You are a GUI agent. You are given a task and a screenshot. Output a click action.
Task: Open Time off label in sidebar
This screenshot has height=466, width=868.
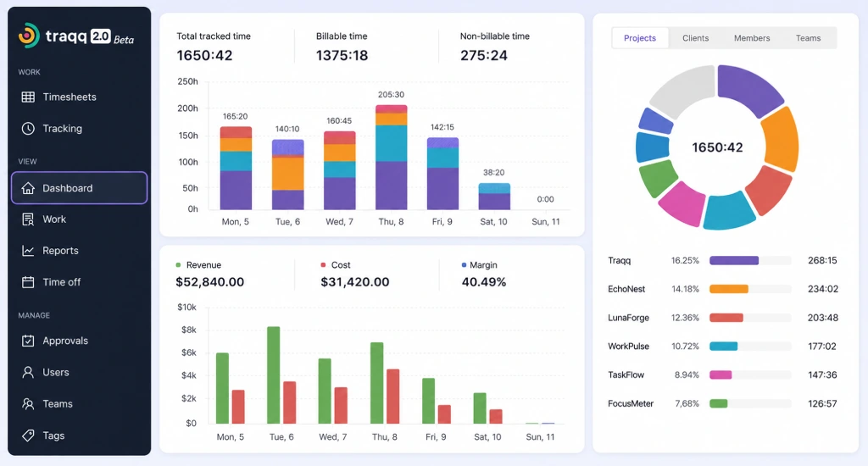point(61,282)
